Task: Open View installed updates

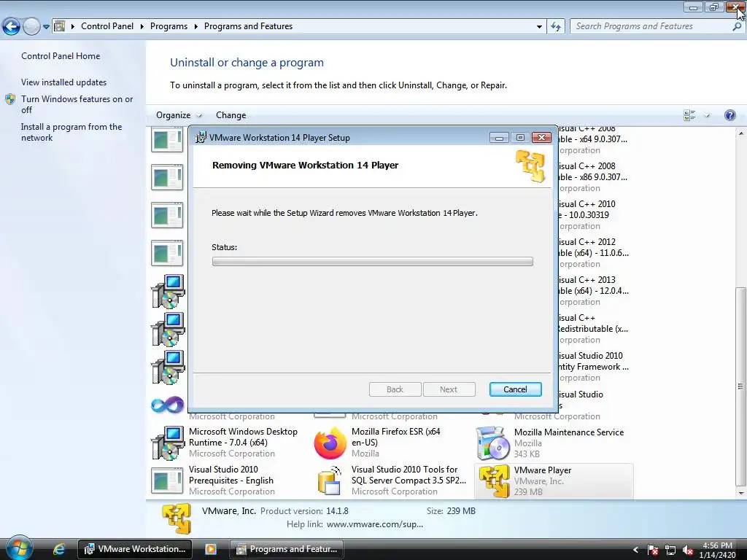Action: point(64,82)
